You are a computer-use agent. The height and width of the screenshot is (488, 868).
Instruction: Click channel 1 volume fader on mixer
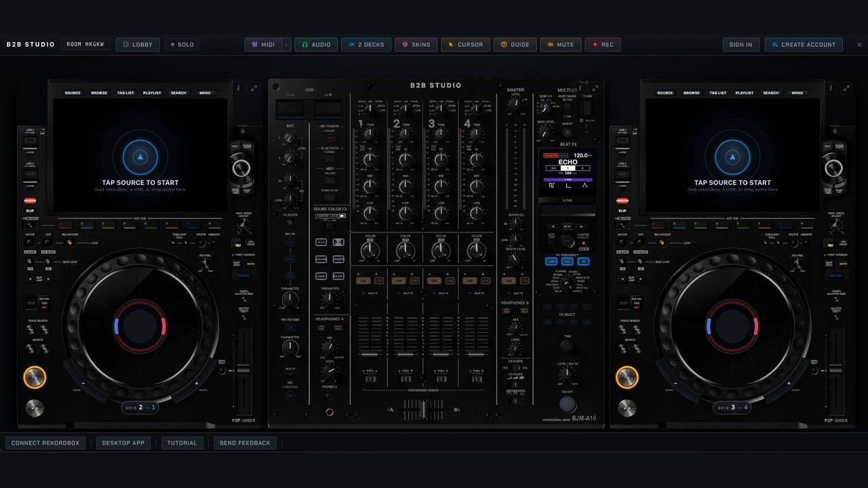[370, 353]
